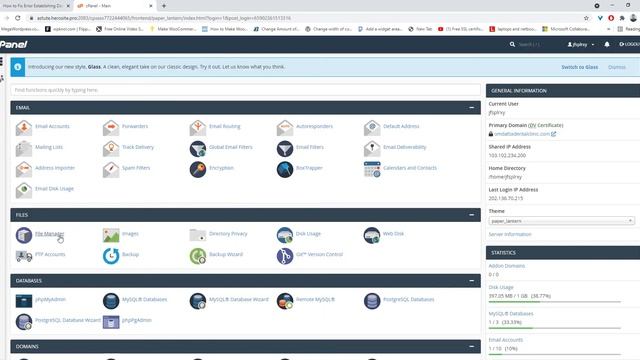Open the Email Disk Usage icon
Screen dimensions: 640x360
point(24,190)
